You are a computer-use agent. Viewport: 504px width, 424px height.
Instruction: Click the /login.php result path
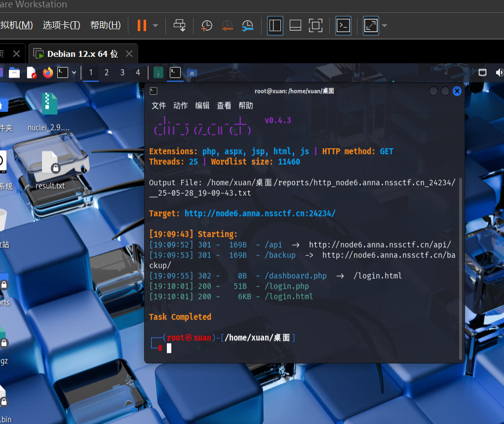(287, 286)
